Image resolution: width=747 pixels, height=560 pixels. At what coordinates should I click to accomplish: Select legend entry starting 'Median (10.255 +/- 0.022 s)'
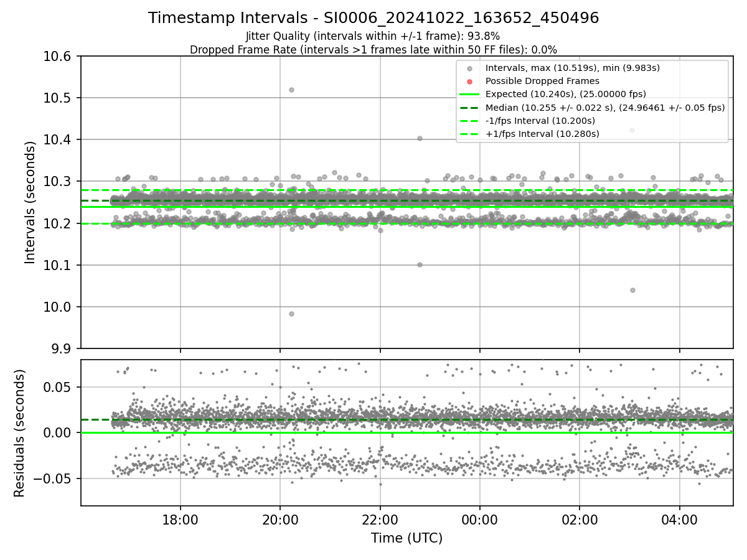pyautogui.click(x=605, y=108)
